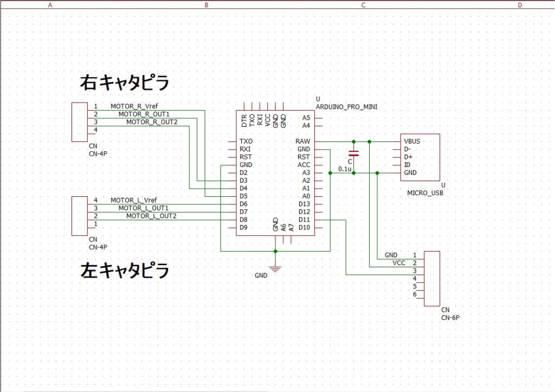Click the lower CN-4P connector symbol
Viewport: 555px width, 392px height.
click(x=79, y=216)
